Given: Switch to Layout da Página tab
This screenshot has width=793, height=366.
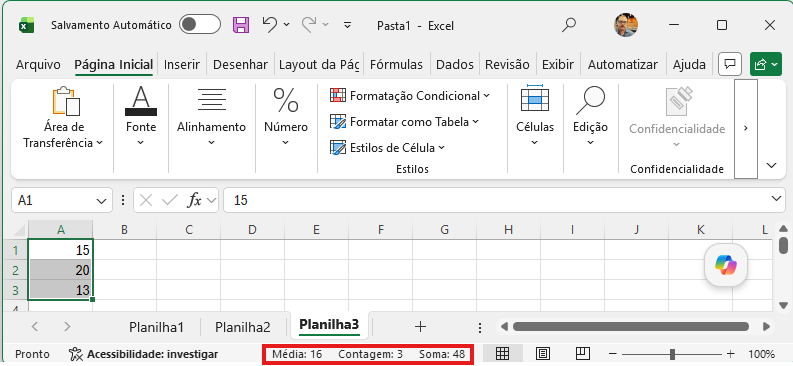Looking at the screenshot, I should (319, 65).
